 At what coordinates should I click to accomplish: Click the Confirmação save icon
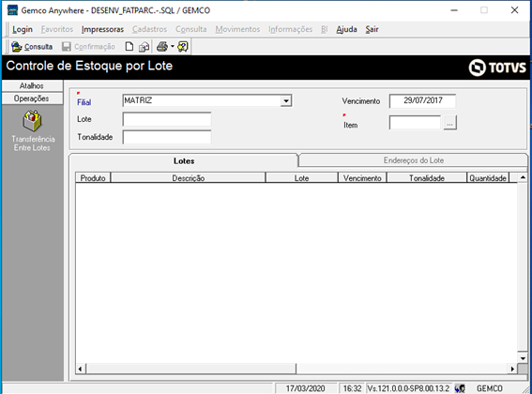click(x=67, y=47)
